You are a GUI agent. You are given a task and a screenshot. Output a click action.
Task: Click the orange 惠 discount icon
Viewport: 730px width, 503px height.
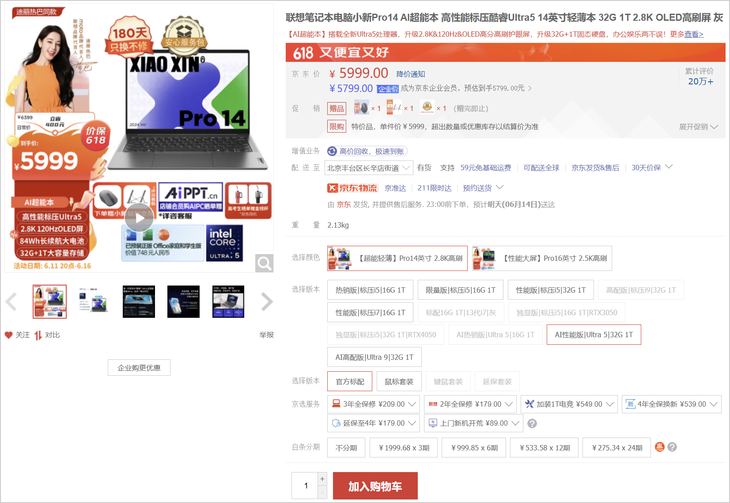[659, 447]
